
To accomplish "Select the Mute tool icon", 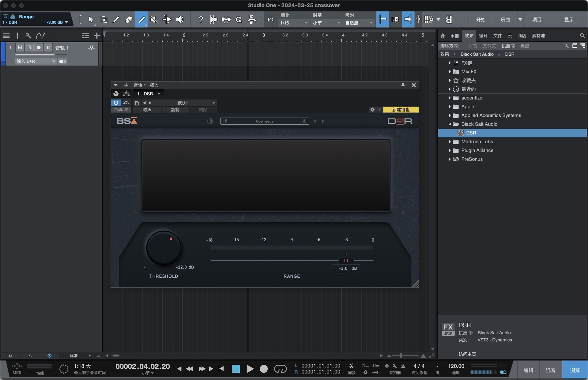I will click(154, 20).
